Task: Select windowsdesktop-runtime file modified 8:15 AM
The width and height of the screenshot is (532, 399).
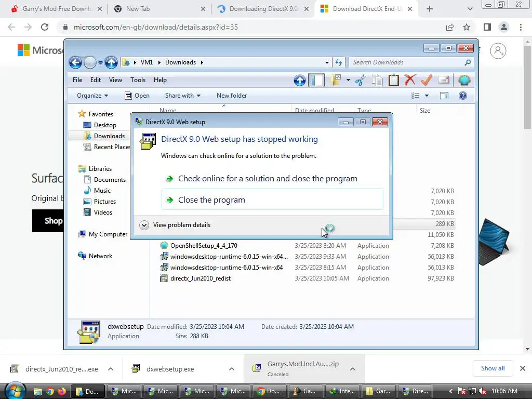Action: (227, 268)
